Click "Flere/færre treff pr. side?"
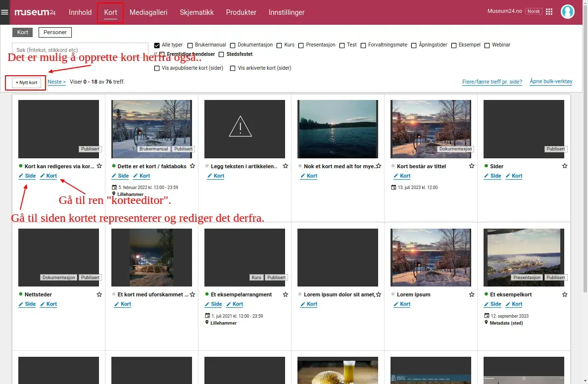The height and width of the screenshot is (384, 588). click(x=492, y=82)
